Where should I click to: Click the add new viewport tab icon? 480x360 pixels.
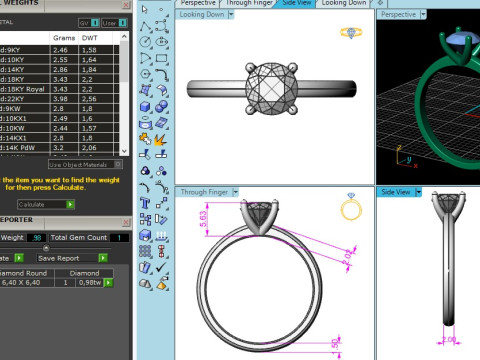(380, 3)
